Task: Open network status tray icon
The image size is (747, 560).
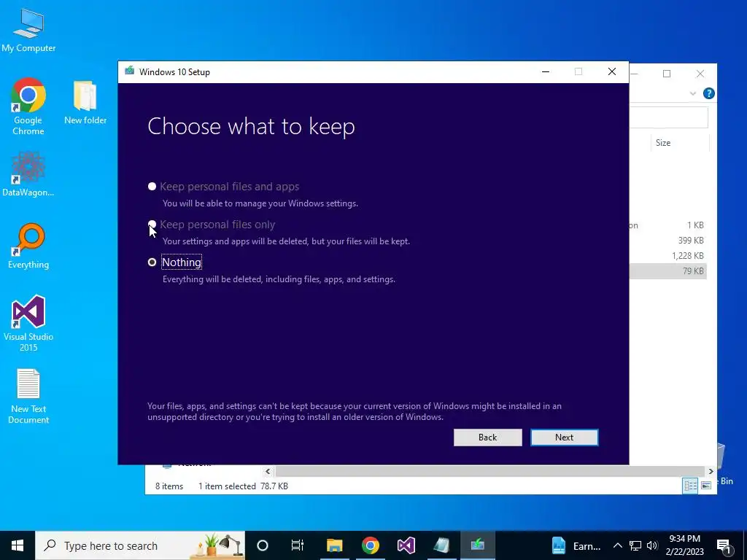Action: pos(635,545)
